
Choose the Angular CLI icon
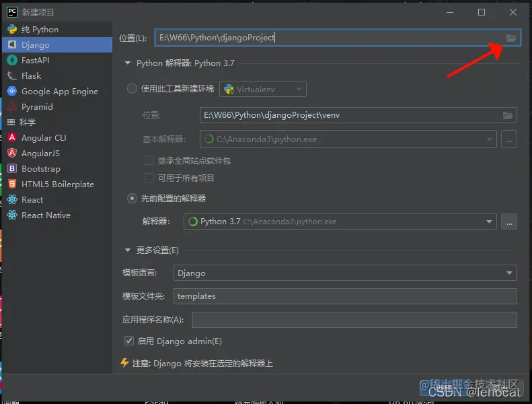[12, 137]
